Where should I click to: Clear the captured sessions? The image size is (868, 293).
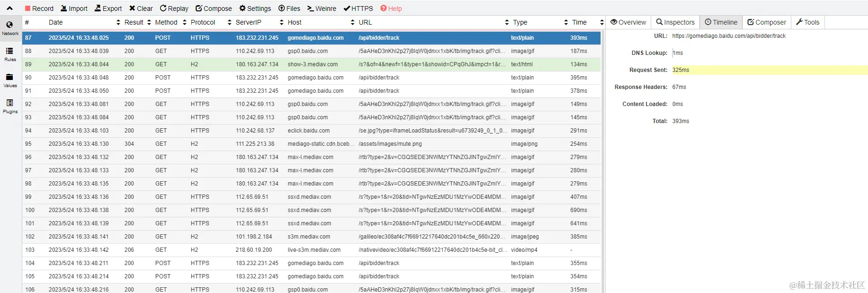[141, 9]
